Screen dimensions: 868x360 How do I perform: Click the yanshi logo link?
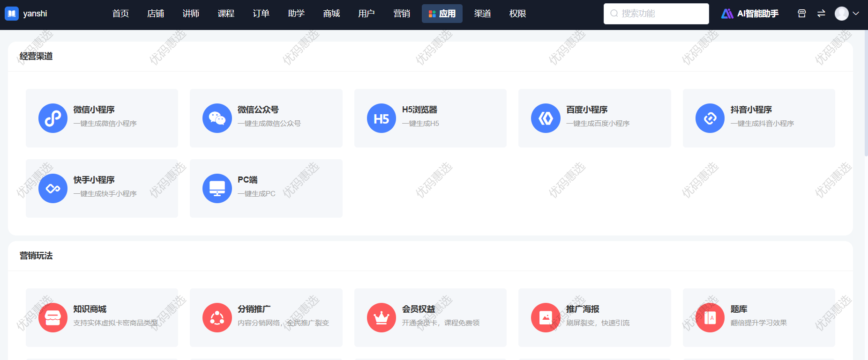[x=26, y=14]
